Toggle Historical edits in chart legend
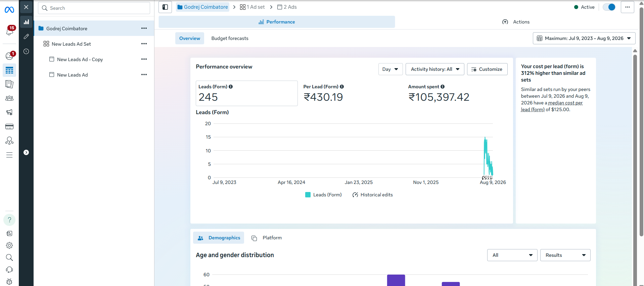This screenshot has width=644, height=286. click(x=372, y=195)
